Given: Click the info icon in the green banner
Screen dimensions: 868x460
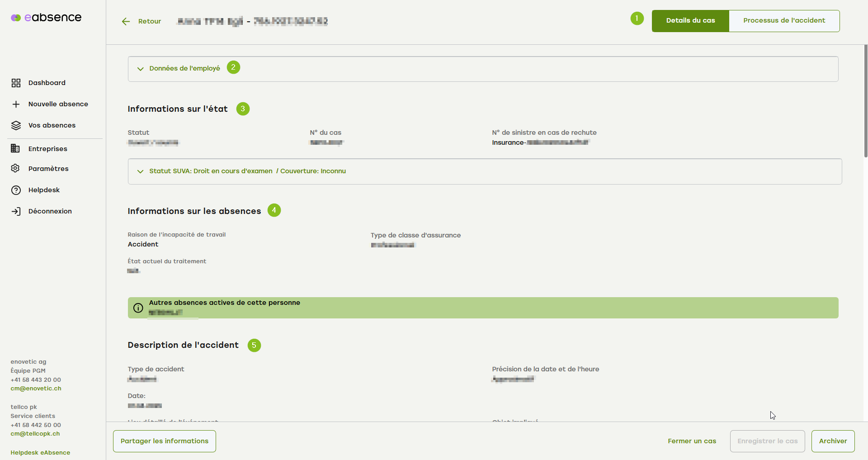Looking at the screenshot, I should [138, 308].
